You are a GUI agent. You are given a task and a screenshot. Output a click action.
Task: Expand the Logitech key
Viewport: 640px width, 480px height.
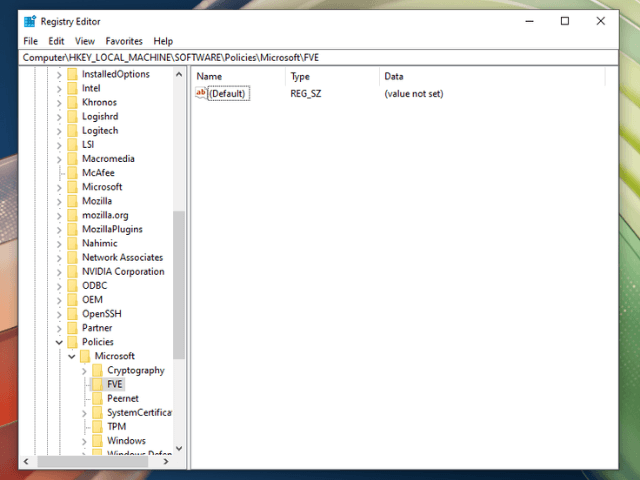click(59, 131)
